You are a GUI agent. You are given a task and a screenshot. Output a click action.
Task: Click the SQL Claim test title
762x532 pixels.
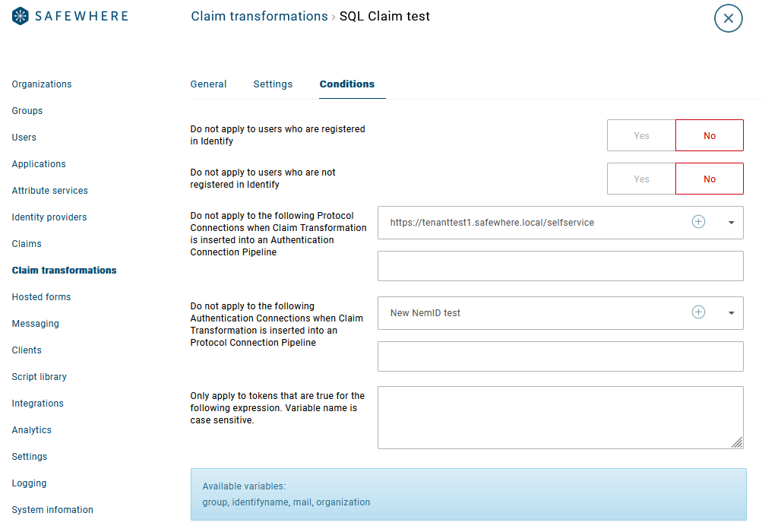(x=384, y=16)
